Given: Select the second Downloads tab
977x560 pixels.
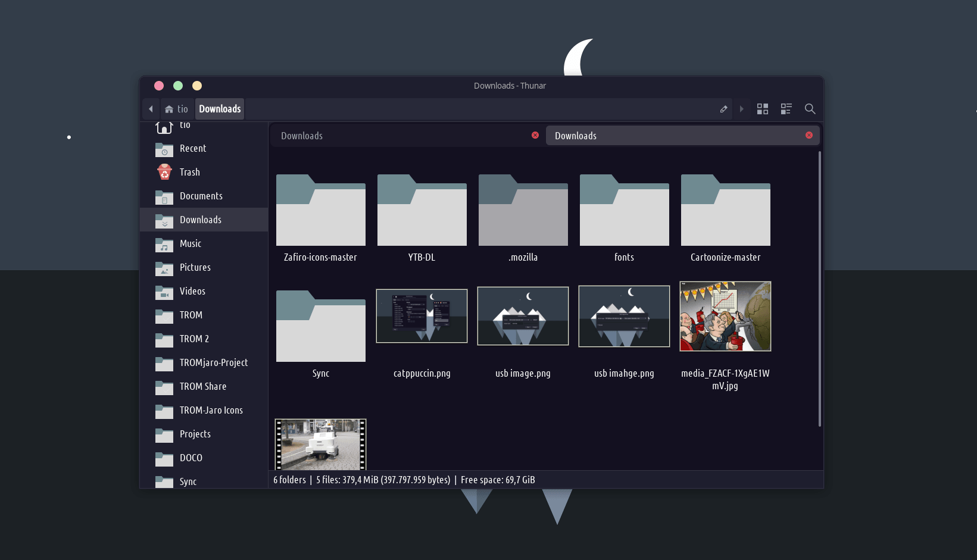Looking at the screenshot, I should point(673,136).
